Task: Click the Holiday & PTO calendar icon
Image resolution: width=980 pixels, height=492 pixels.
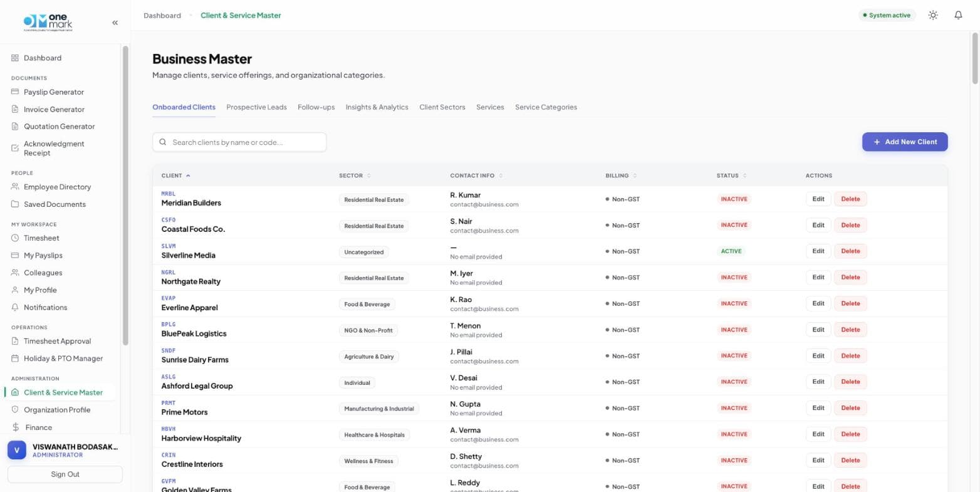Action: point(15,359)
